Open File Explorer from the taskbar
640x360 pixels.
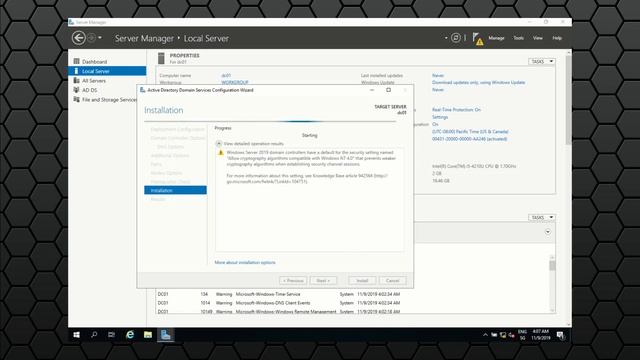point(148,335)
